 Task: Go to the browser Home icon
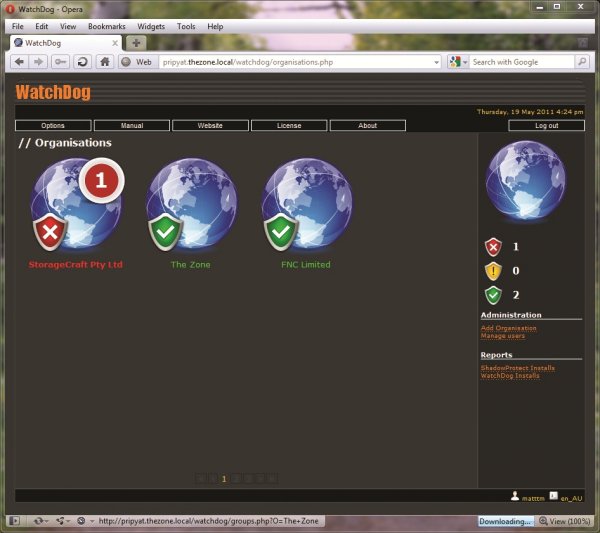[x=104, y=62]
